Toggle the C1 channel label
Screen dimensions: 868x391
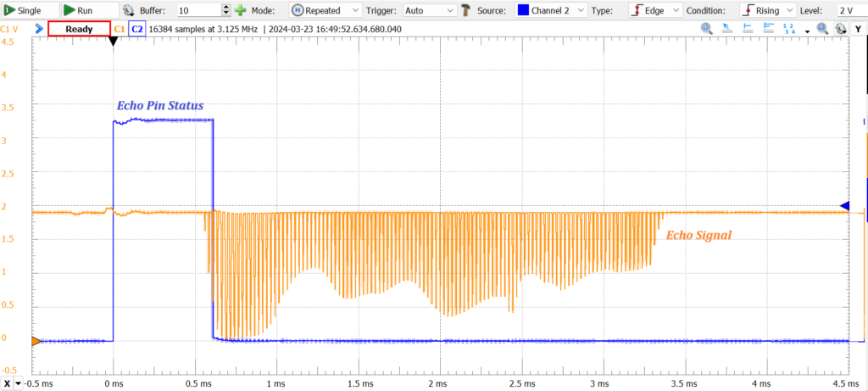[x=119, y=29]
